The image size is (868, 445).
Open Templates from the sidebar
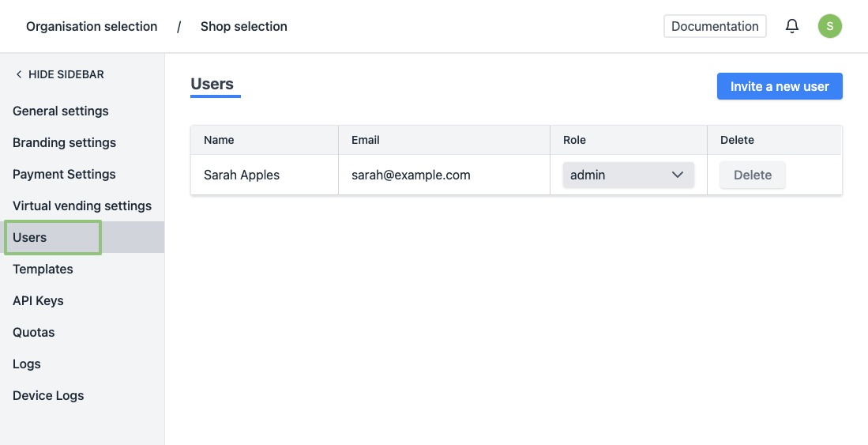(x=43, y=269)
